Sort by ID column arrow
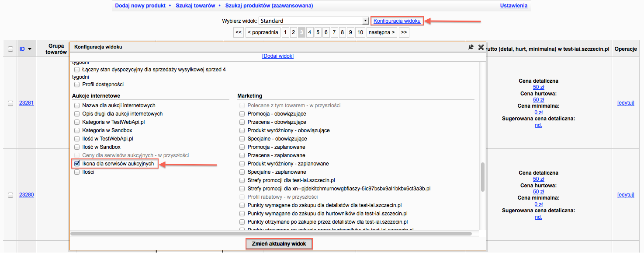 tap(30, 49)
